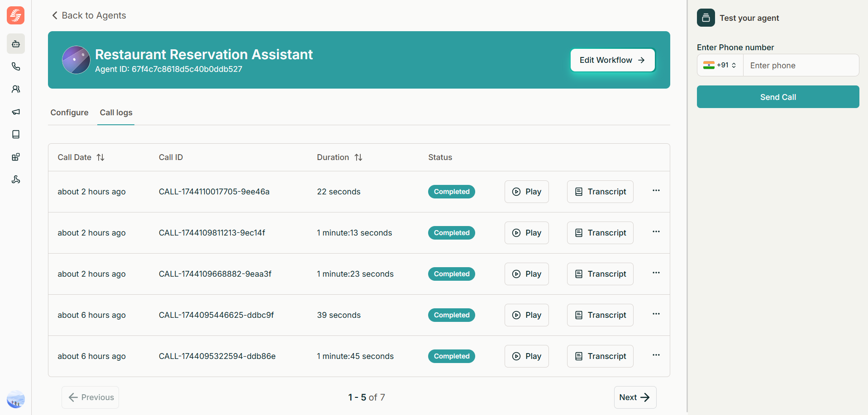
Task: Open more options for call 9ee46a
Action: pos(656,190)
